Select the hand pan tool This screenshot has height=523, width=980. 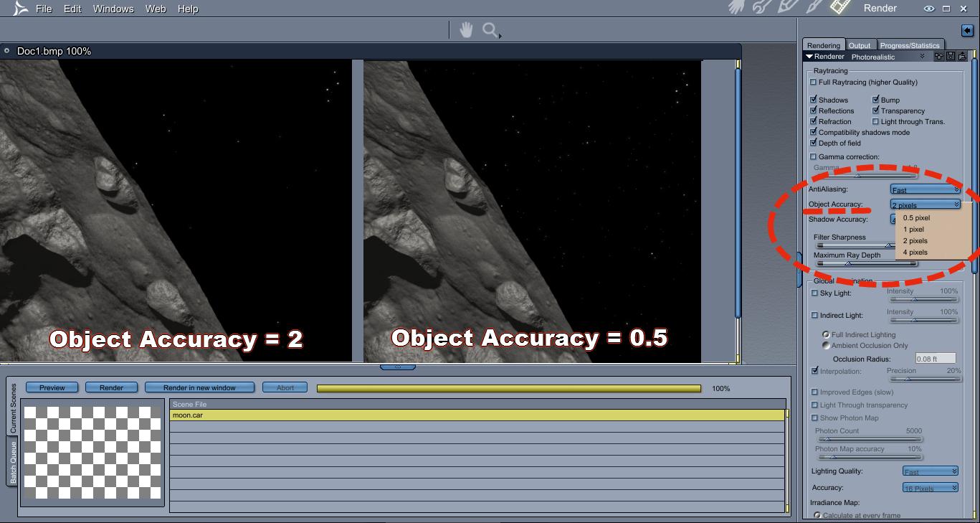466,30
